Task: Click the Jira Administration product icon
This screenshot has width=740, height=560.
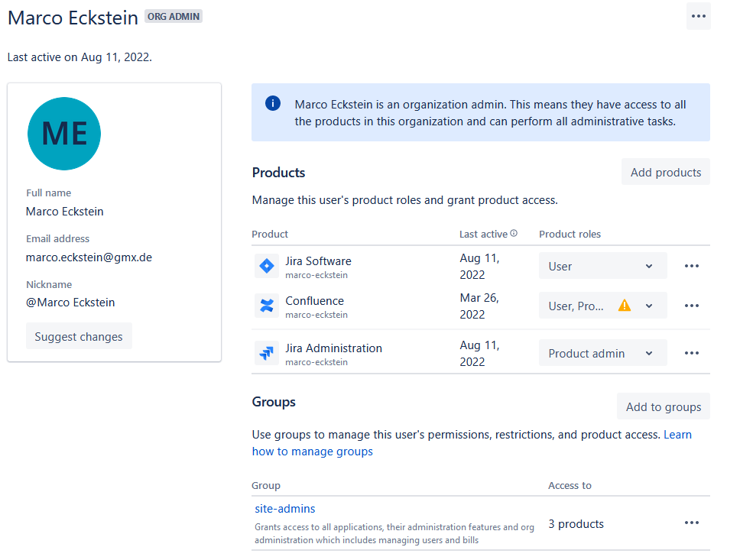Action: (266, 352)
